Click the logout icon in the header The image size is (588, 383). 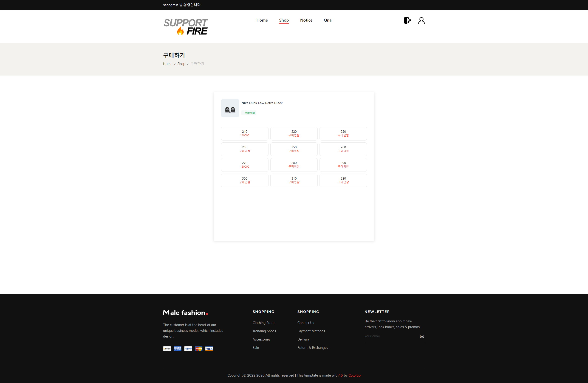coord(407,20)
